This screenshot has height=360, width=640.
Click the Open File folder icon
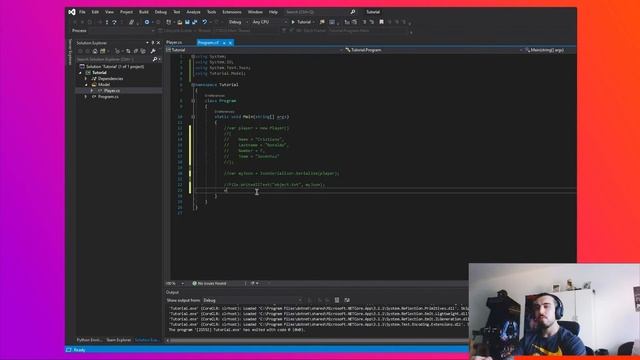[x=180, y=22]
